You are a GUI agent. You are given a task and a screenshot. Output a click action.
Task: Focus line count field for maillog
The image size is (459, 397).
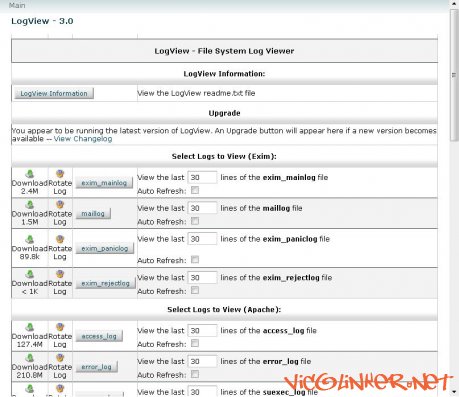point(202,208)
